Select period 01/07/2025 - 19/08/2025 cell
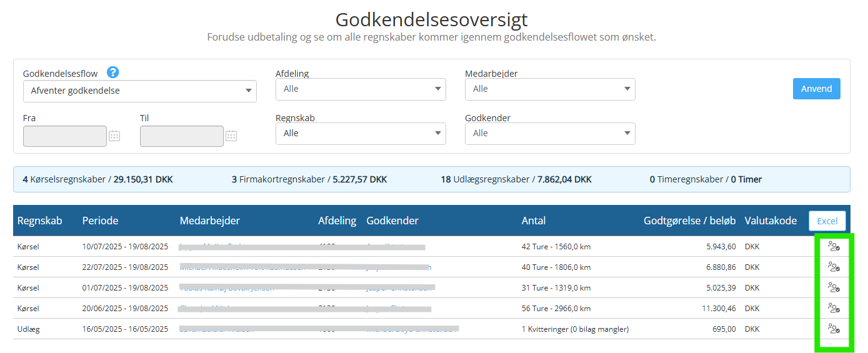 [126, 288]
